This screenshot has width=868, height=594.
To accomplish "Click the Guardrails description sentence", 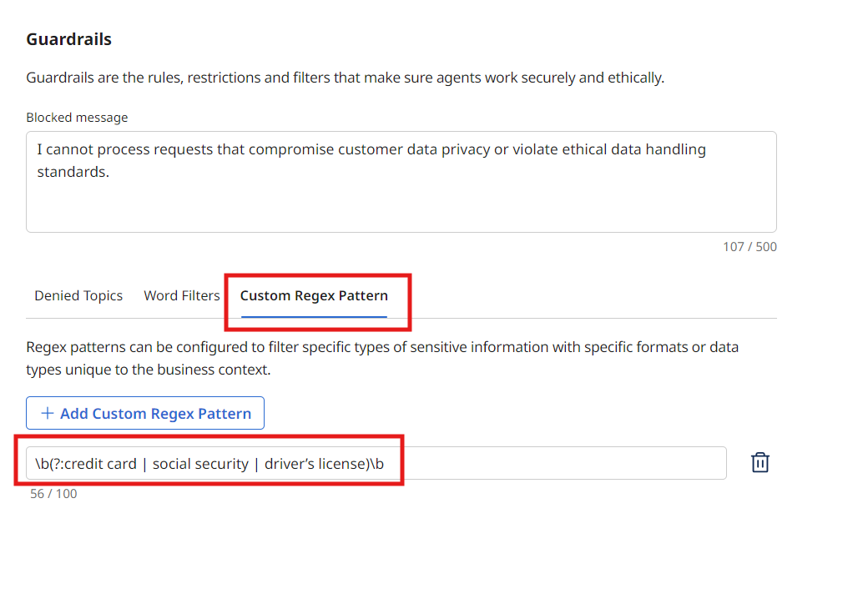I will (x=345, y=78).
